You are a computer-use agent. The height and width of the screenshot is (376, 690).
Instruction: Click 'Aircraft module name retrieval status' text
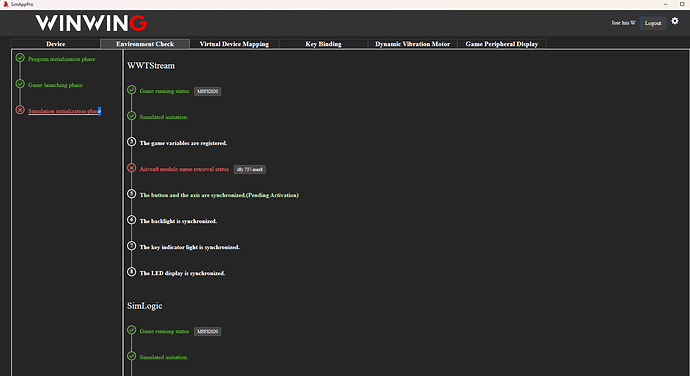[184, 169]
